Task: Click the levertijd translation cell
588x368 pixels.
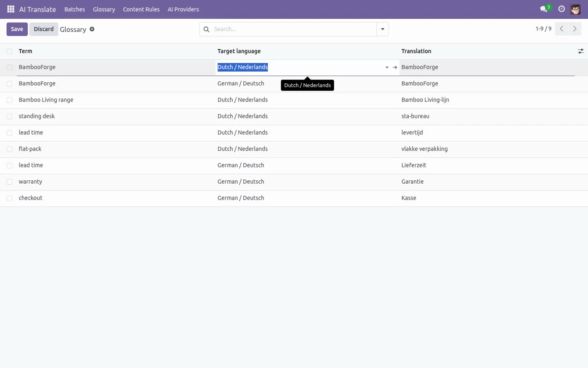Action: pyautogui.click(x=412, y=132)
